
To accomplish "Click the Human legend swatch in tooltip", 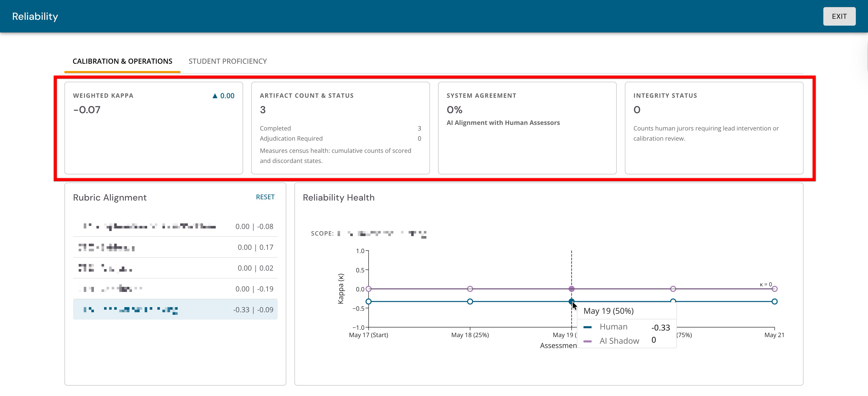I will (588, 327).
